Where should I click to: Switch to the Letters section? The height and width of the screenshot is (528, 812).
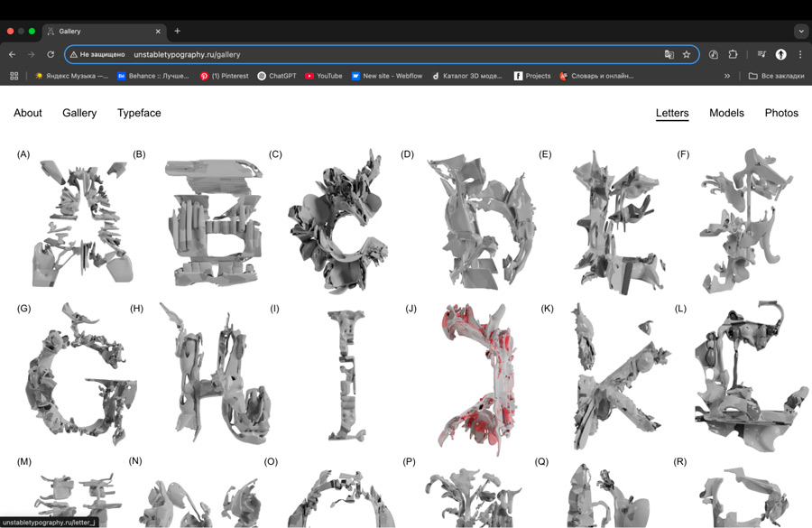pyautogui.click(x=672, y=113)
